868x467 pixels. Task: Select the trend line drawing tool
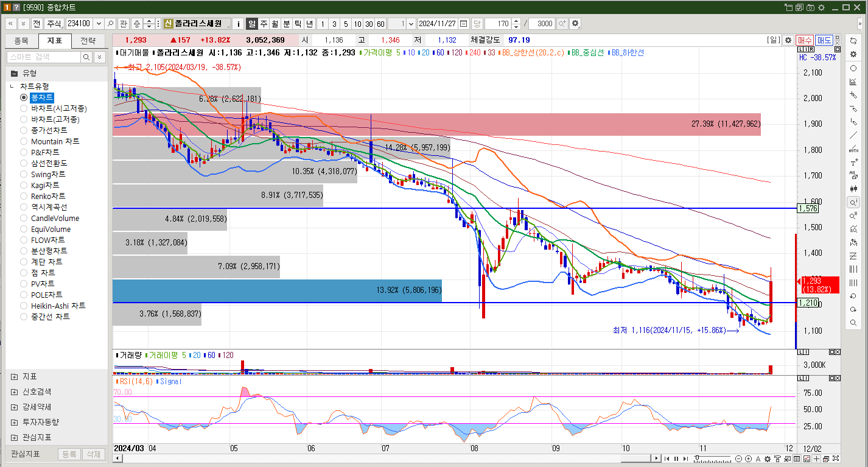pyautogui.click(x=853, y=135)
